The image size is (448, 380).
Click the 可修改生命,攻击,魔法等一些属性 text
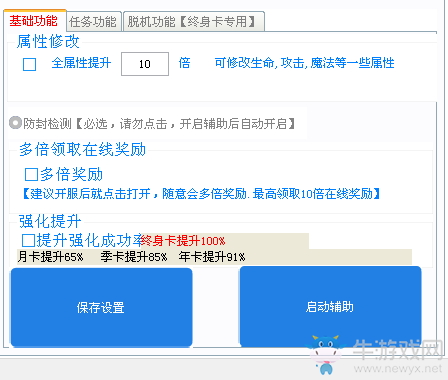(x=304, y=63)
